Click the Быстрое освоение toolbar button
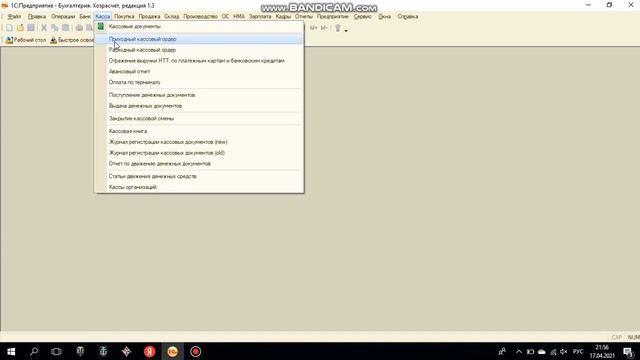This screenshot has width=640, height=360. 72,40
